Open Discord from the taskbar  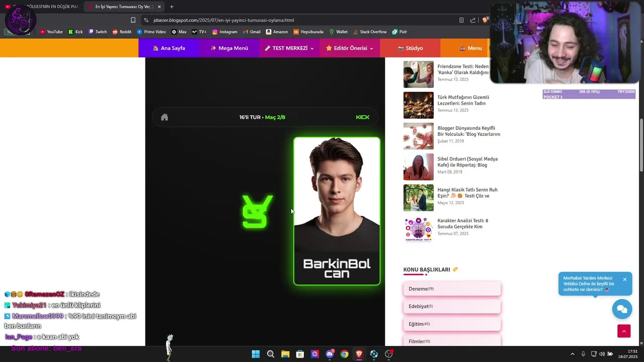[330, 354]
